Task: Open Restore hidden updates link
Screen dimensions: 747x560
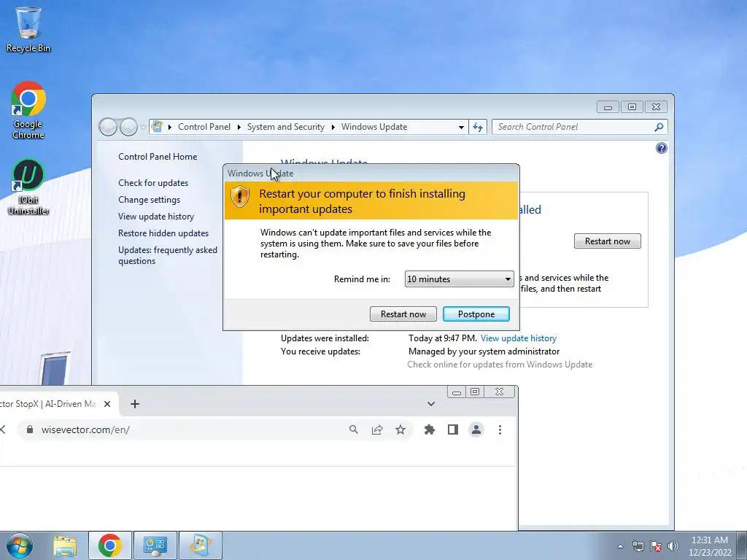Action: click(x=163, y=233)
